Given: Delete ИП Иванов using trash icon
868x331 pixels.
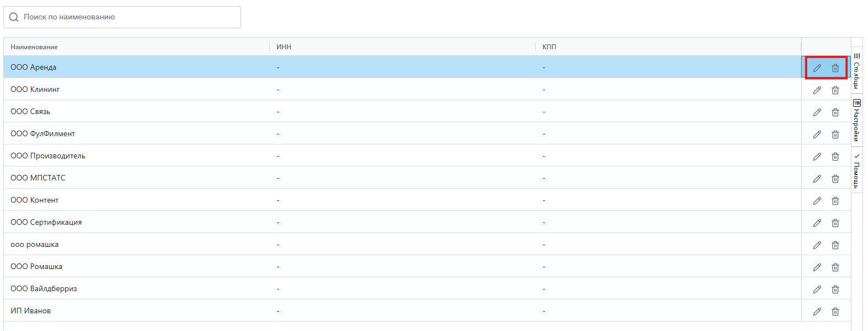Looking at the screenshot, I should coord(835,312).
